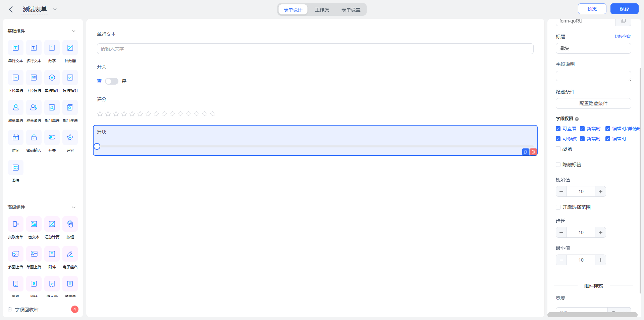The width and height of the screenshot is (644, 320).
Task: Uncheck the 可查看 permission checkbox
Action: (558, 129)
